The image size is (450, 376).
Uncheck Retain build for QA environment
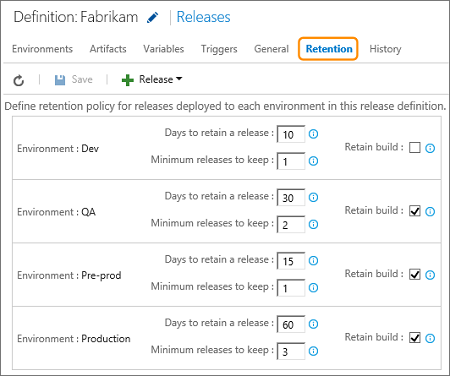tap(415, 211)
